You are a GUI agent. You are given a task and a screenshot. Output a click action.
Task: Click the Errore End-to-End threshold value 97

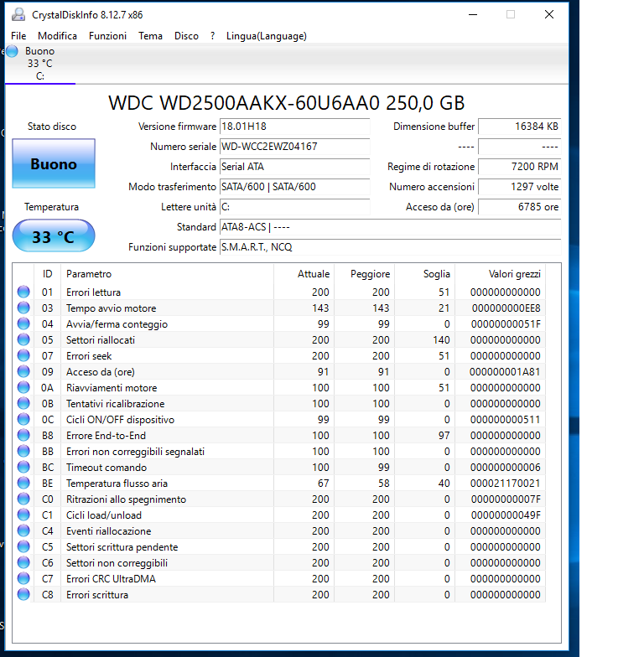coord(444,436)
